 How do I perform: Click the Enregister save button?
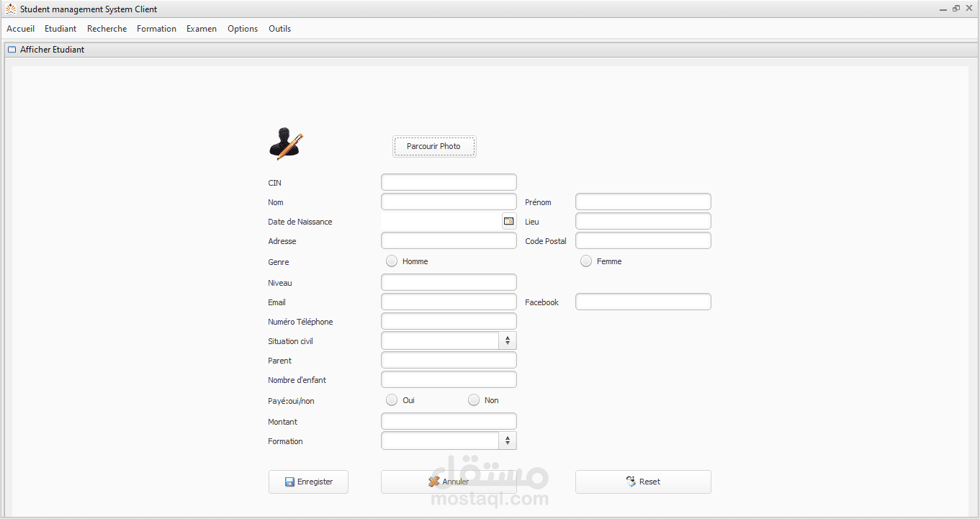(308, 482)
